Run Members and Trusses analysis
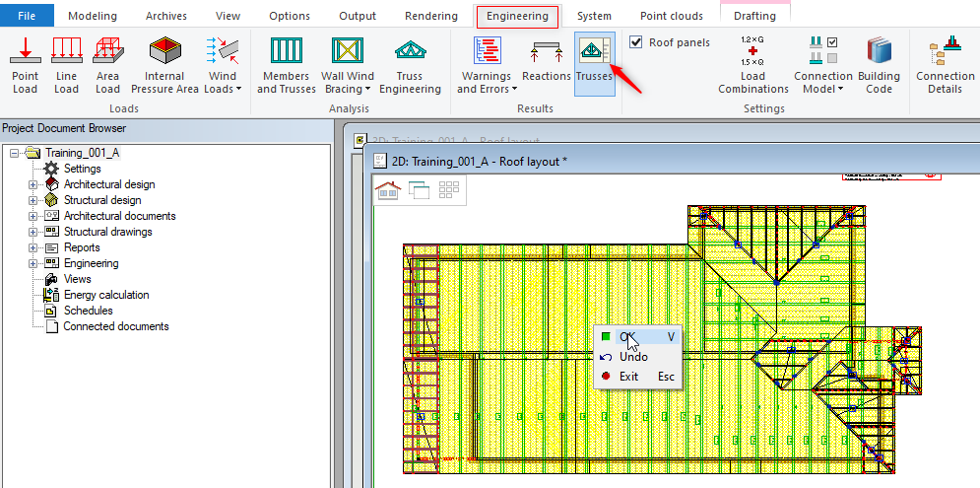980x488 pixels. tap(286, 65)
